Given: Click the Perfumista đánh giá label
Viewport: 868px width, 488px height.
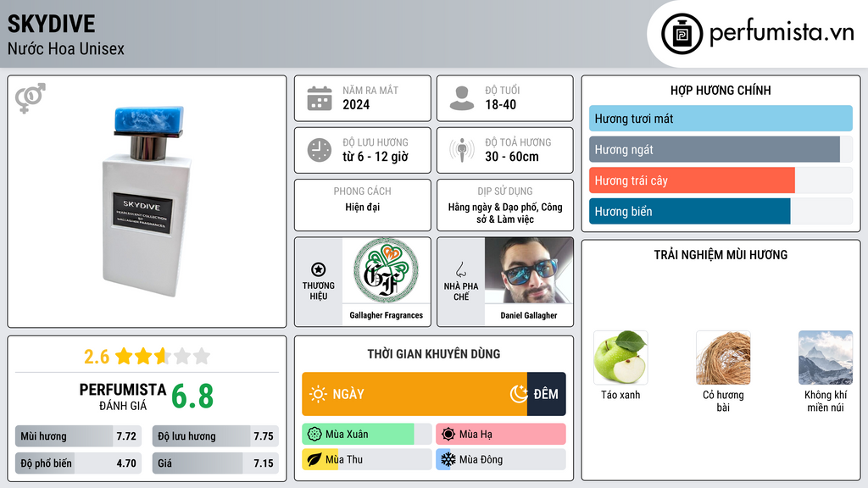Looking at the screenshot, I should pos(122,396).
